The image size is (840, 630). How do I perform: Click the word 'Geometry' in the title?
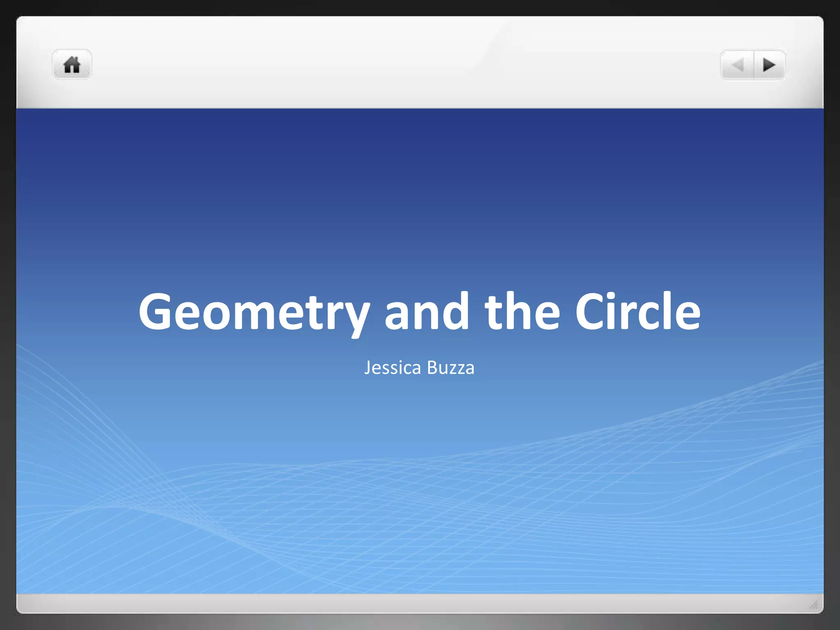tap(254, 311)
